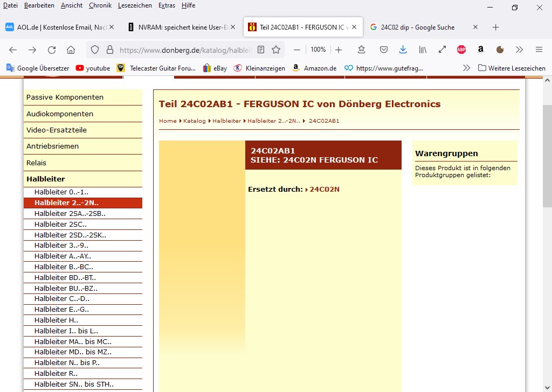Open Video-Ersatzteile category
The width and height of the screenshot is (552, 392).
coord(82,130)
